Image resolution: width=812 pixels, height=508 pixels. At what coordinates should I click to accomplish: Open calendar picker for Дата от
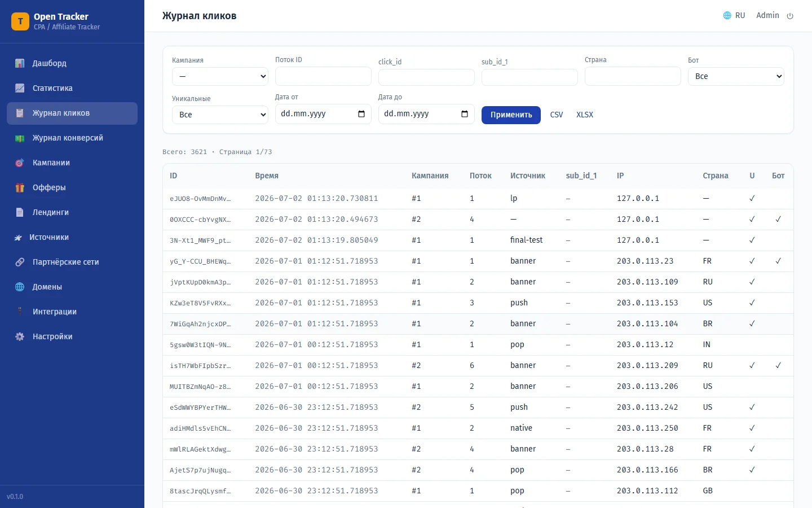click(x=361, y=114)
